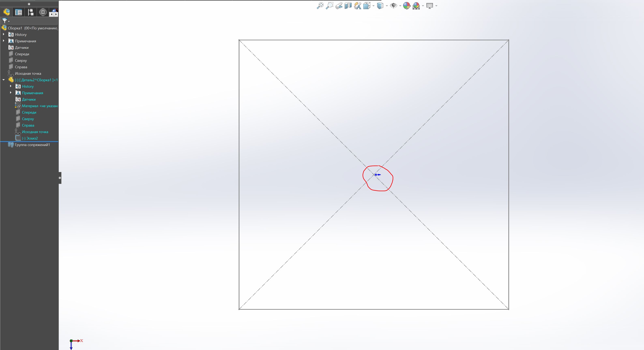Open the Edit Appearance color ball icon
This screenshot has width=644, height=350.
point(407,6)
